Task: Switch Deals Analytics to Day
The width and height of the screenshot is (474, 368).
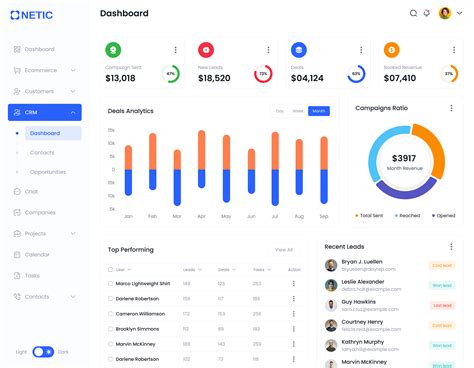Action: (x=280, y=111)
